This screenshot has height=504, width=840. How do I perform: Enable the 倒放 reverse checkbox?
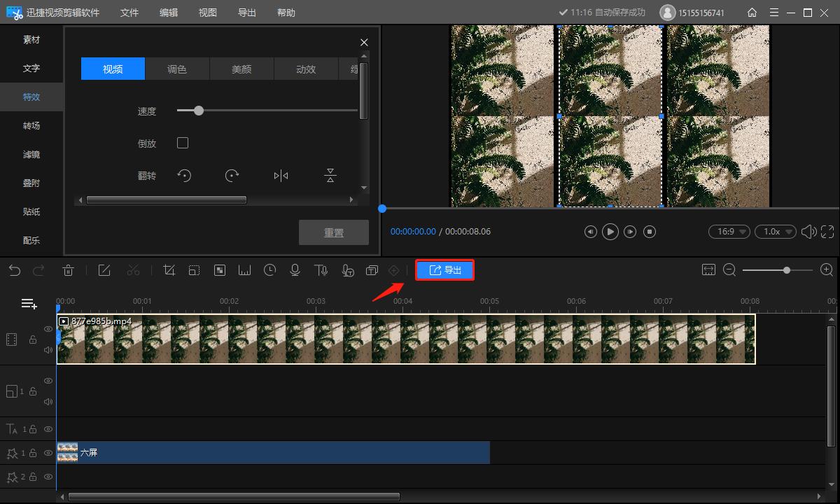[x=183, y=143]
